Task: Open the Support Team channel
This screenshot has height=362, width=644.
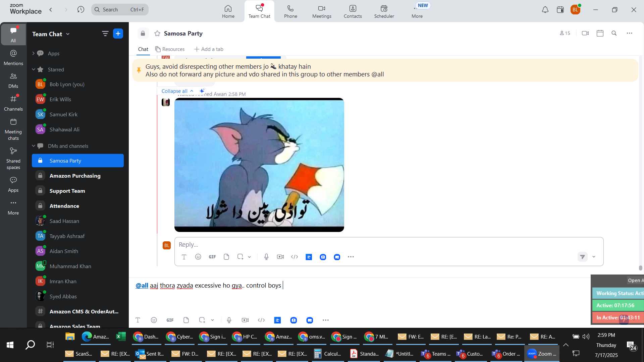Action: pyautogui.click(x=78, y=191)
